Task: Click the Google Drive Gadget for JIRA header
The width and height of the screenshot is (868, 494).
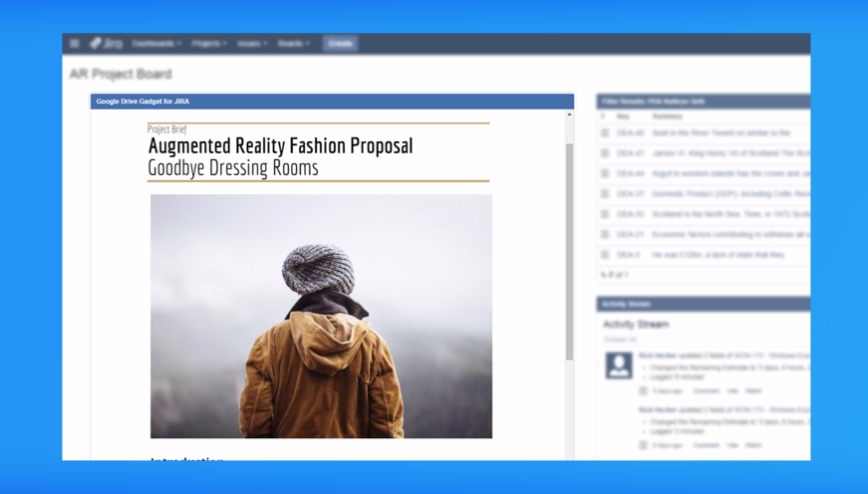Action: coord(332,102)
